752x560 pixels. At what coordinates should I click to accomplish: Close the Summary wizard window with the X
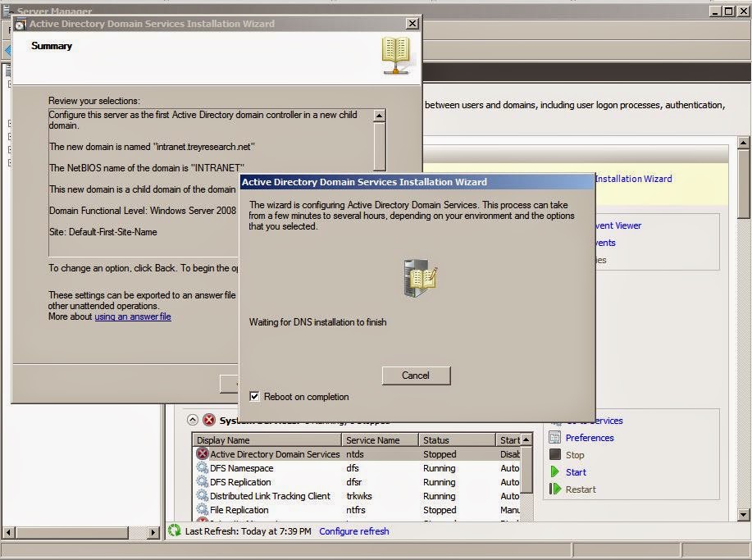coord(412,24)
